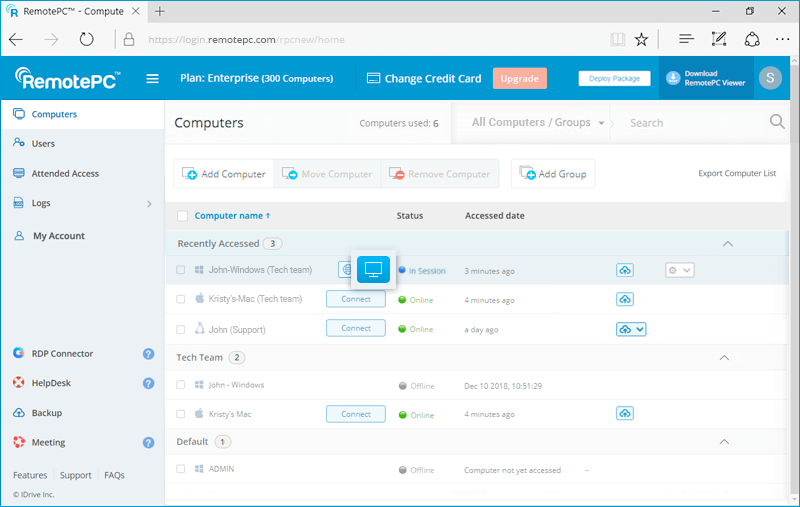The width and height of the screenshot is (800, 507).
Task: Click Export Computer List link
Action: tap(737, 173)
